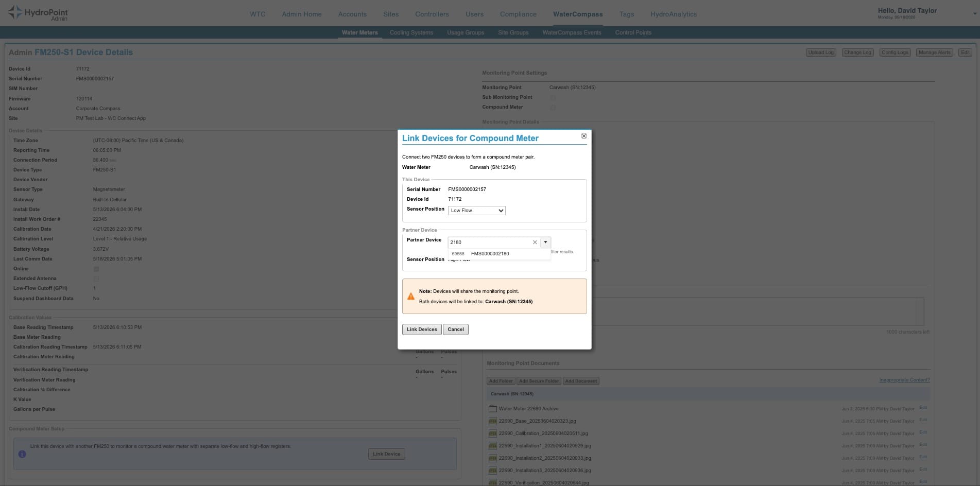The width and height of the screenshot is (980, 486).
Task: Open the user menu caret beside David Taylor
Action: (x=974, y=14)
